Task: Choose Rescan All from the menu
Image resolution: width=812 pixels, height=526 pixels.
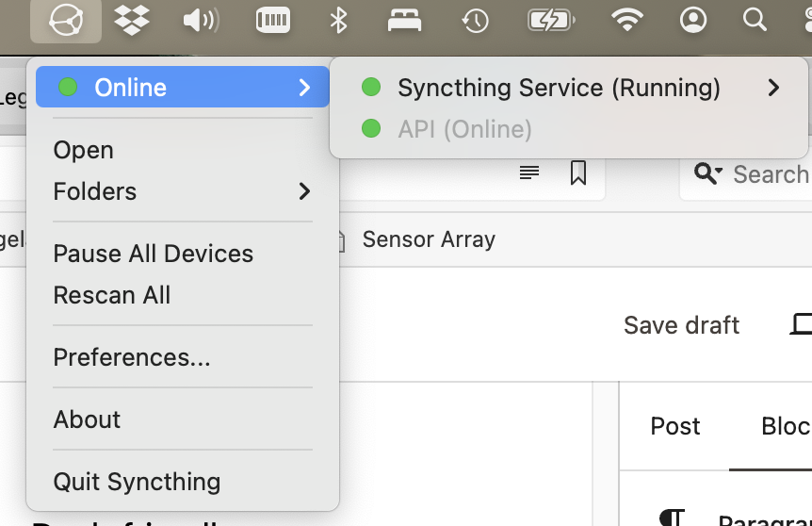Action: pos(112,295)
